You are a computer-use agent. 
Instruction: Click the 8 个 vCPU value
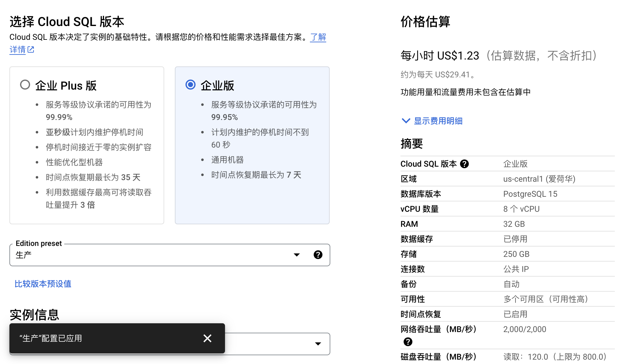coord(521,209)
